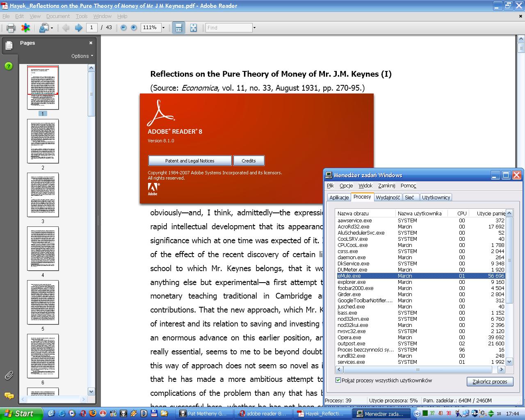The width and height of the screenshot is (525, 420).
Task: Click the Print icon in Adobe Reader toolbar
Action: (x=11, y=28)
